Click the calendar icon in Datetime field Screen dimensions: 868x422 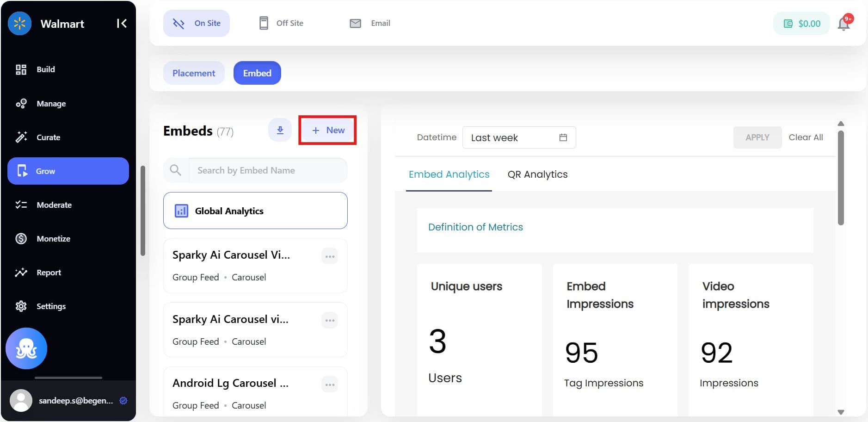click(563, 137)
